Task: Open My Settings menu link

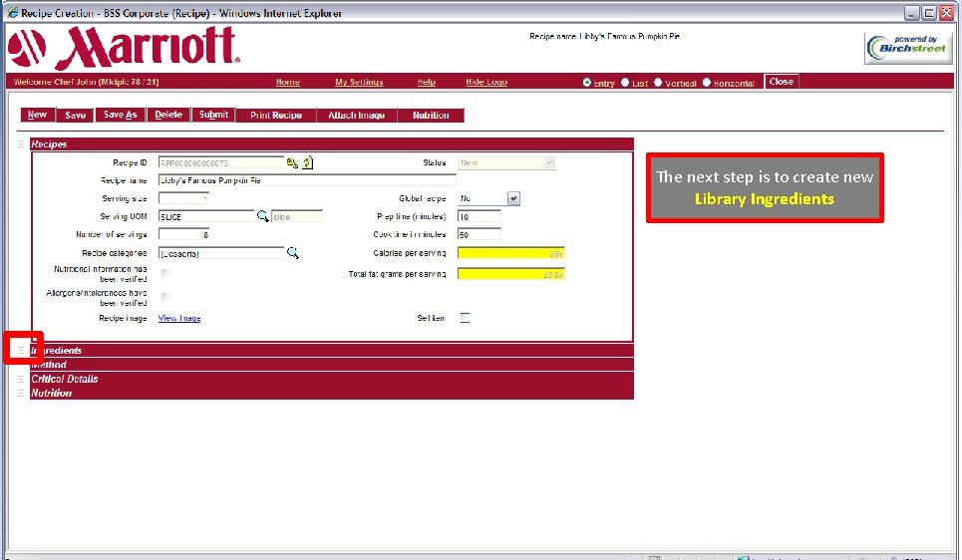Action: [359, 82]
